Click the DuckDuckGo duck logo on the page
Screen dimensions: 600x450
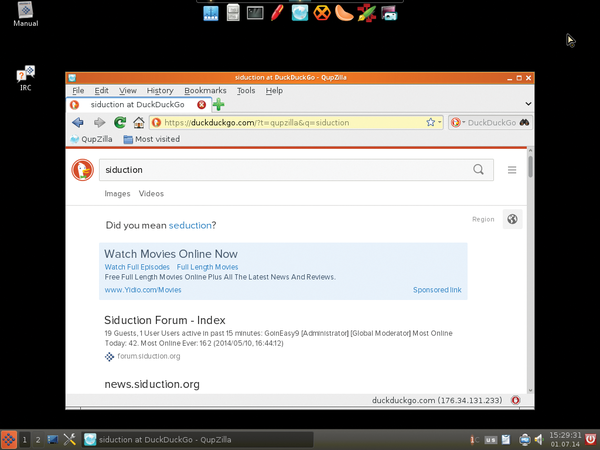82,170
